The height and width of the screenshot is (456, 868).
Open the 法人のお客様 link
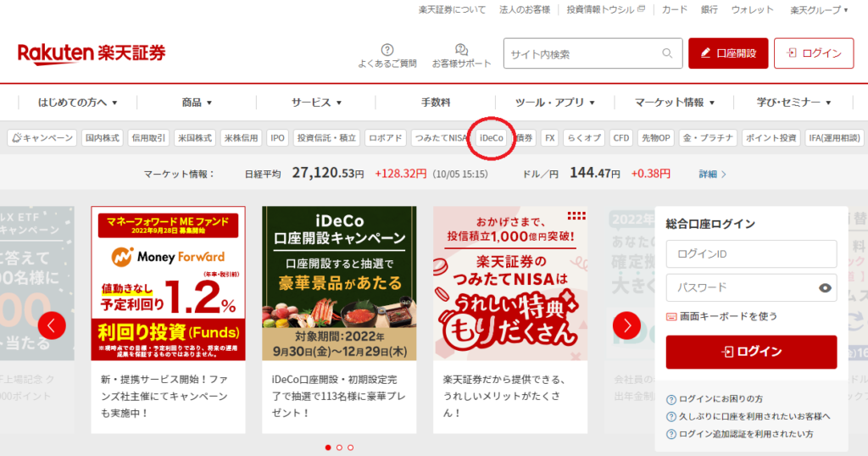525,10
